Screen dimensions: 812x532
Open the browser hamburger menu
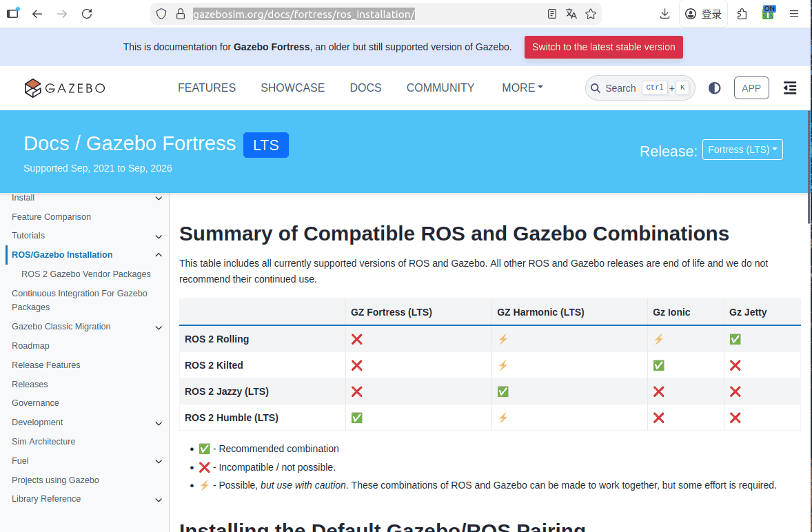[794, 13]
